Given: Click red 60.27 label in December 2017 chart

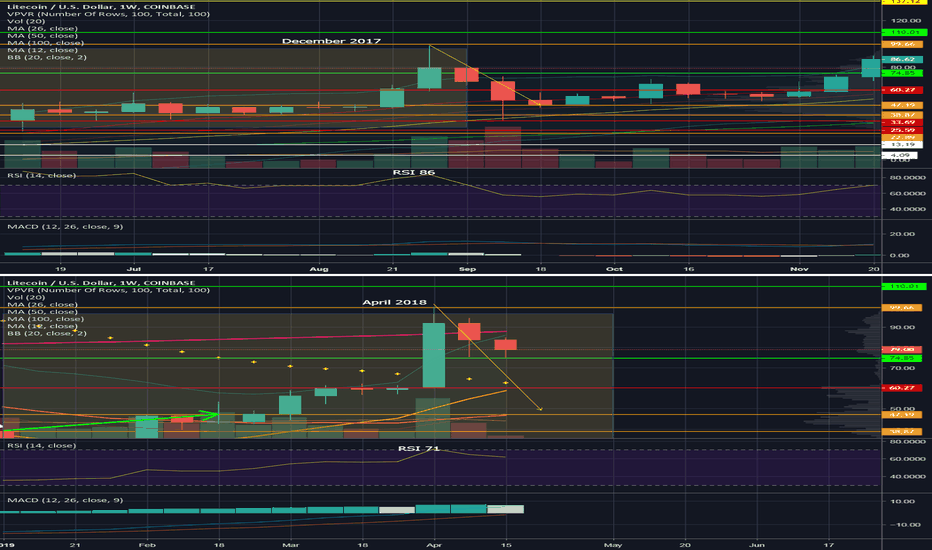Looking at the screenshot, I should point(902,90).
